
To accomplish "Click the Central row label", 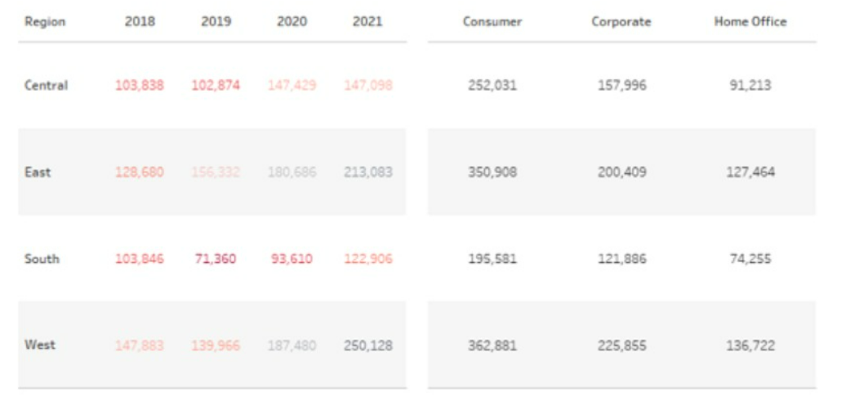I will click(x=46, y=85).
